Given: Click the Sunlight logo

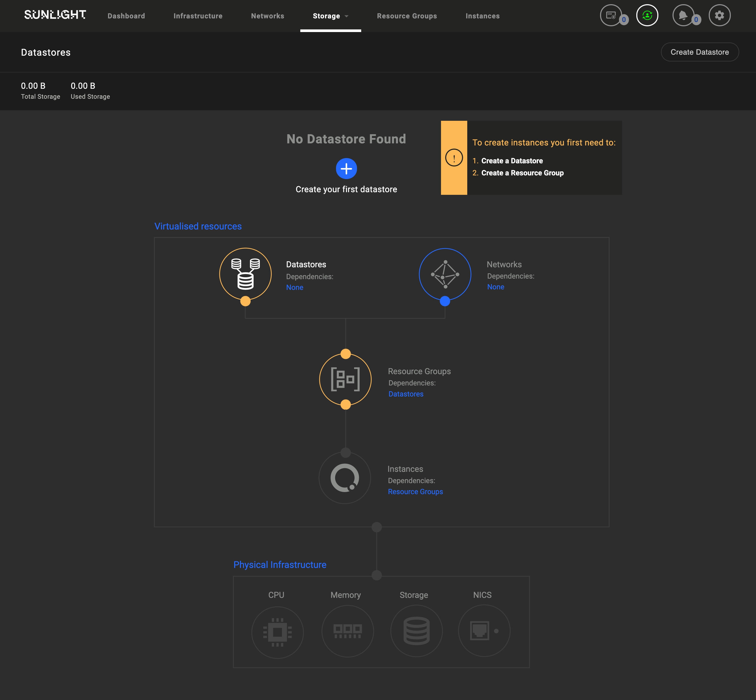Looking at the screenshot, I should tap(55, 15).
